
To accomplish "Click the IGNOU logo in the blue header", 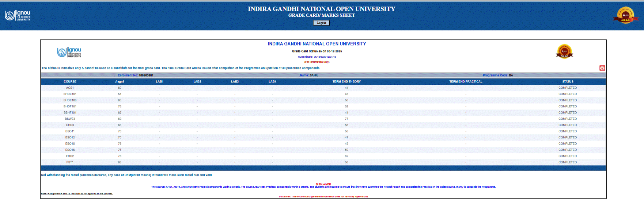I will pos(18,15).
